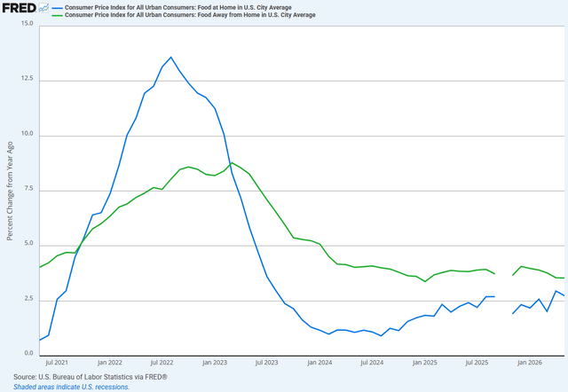Click the blue line's peak point above 12.5
Viewport: 568px width, 392px height.
click(x=171, y=57)
